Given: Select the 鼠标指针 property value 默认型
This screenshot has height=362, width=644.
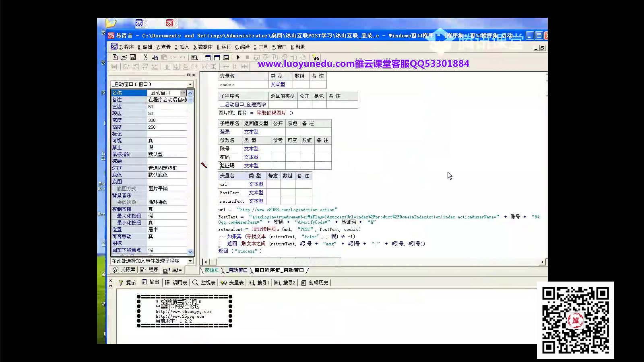Looking at the screenshot, I should [167, 154].
